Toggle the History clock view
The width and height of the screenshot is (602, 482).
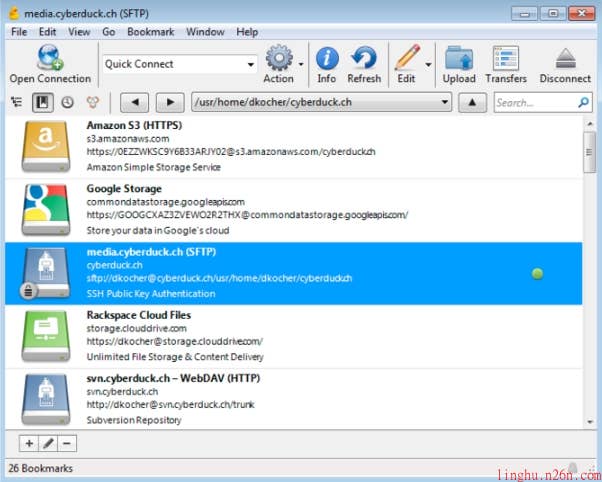[68, 102]
